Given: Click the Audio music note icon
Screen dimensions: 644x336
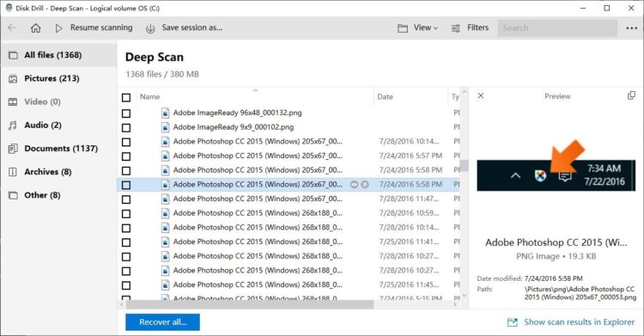Looking at the screenshot, I should point(13,125).
